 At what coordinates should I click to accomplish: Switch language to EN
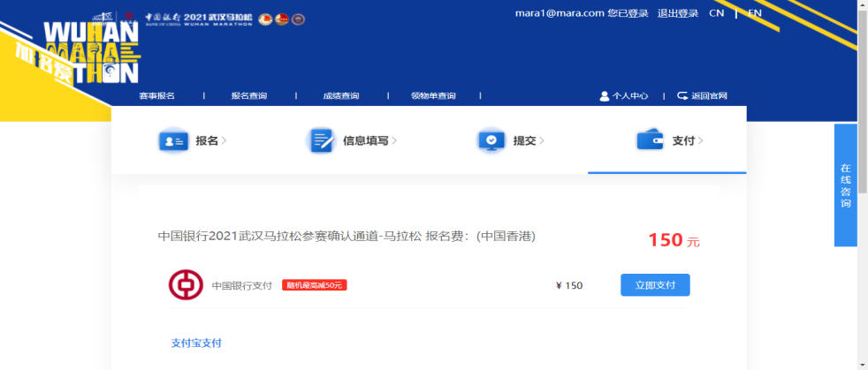[755, 13]
